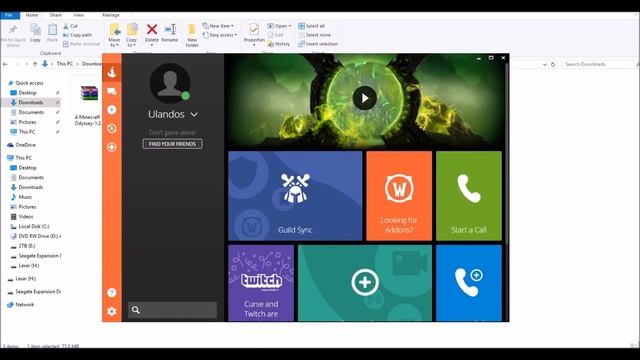Open the sync arrows icon in Curse sidebar
Viewport: 640px width, 360px height.
(x=112, y=129)
